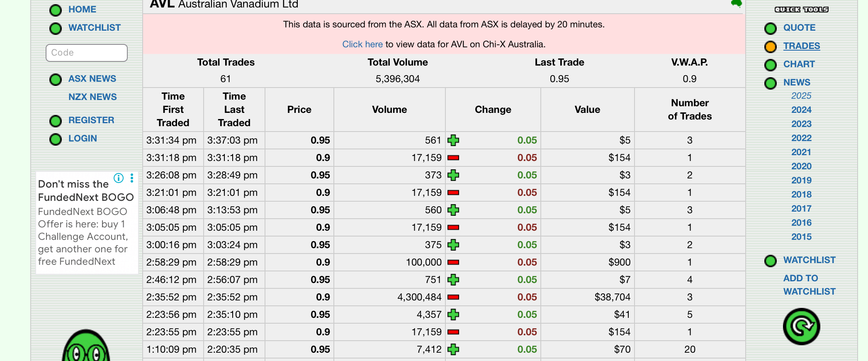Click the number of trades cell '20'
The height and width of the screenshot is (361, 868).
click(690, 349)
